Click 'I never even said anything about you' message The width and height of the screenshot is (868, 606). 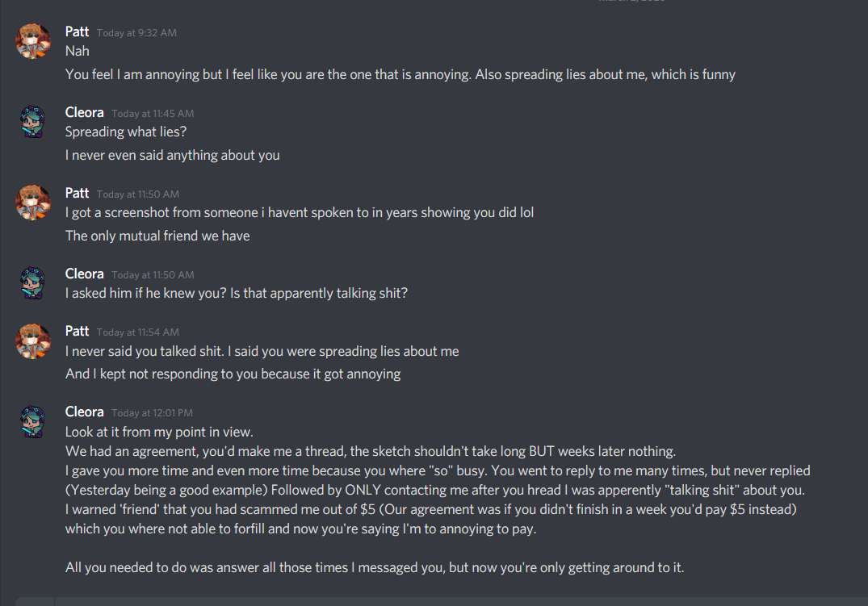172,155
